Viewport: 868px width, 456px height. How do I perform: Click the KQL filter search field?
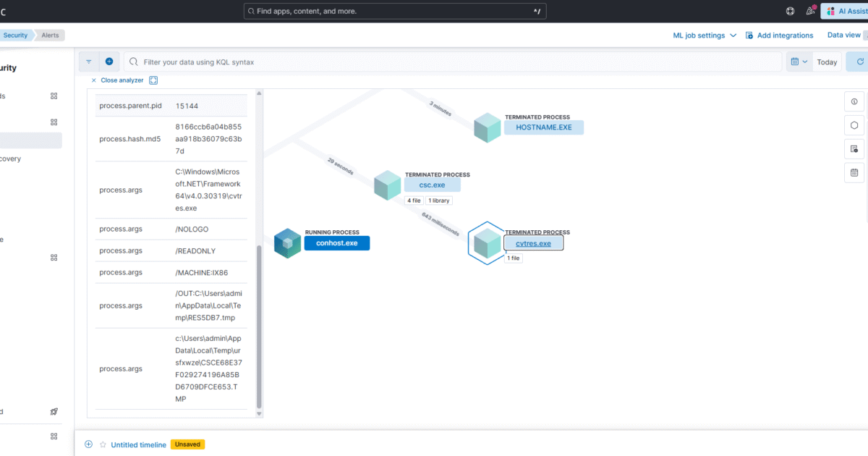pyautogui.click(x=456, y=62)
